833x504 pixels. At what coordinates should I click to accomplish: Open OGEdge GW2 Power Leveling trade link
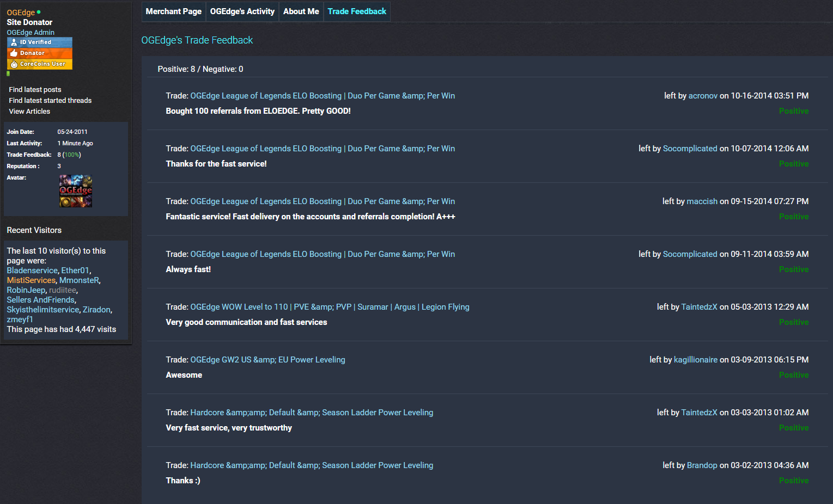click(x=267, y=360)
